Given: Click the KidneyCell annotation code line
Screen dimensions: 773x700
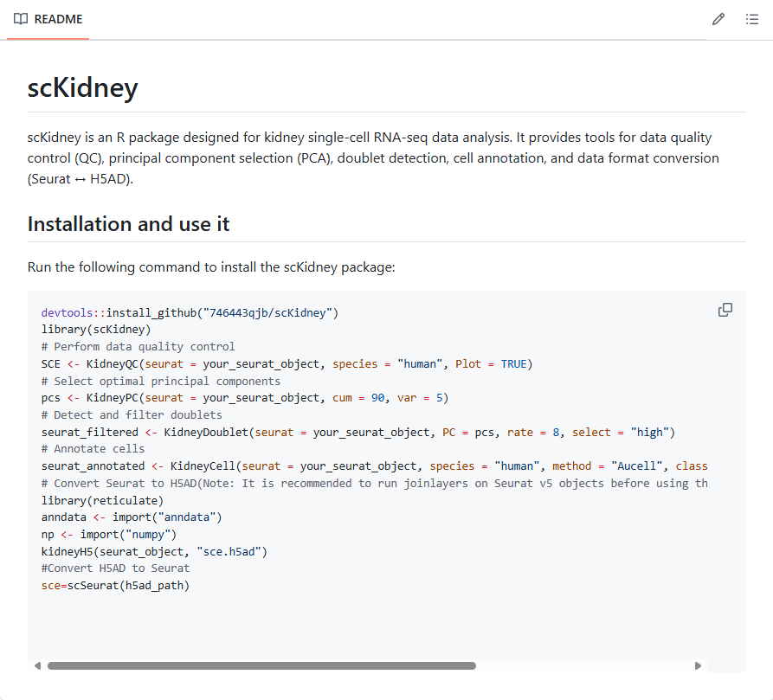Looking at the screenshot, I should (x=374, y=466).
